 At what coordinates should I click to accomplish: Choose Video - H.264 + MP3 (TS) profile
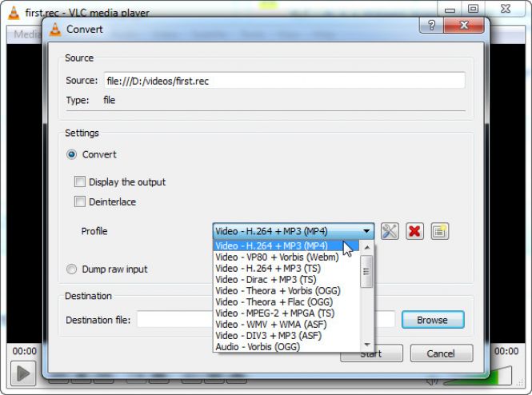click(286, 268)
